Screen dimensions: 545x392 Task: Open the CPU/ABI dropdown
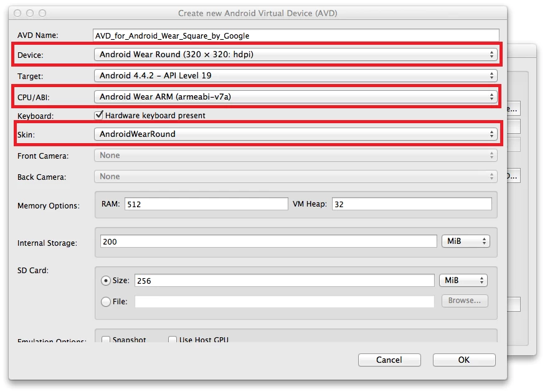pyautogui.click(x=296, y=97)
